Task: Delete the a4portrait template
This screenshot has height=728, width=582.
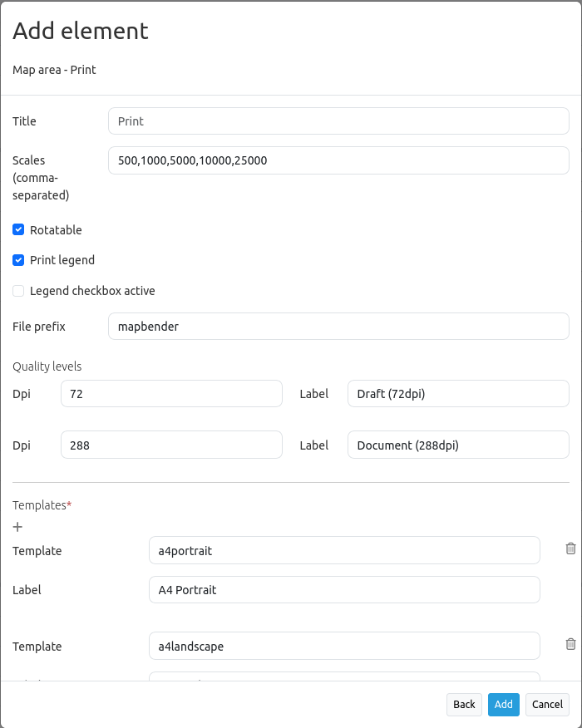Action: [x=570, y=548]
